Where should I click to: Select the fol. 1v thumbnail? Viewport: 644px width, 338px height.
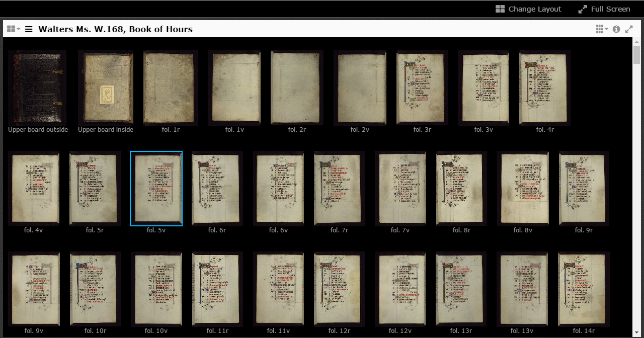click(x=234, y=88)
